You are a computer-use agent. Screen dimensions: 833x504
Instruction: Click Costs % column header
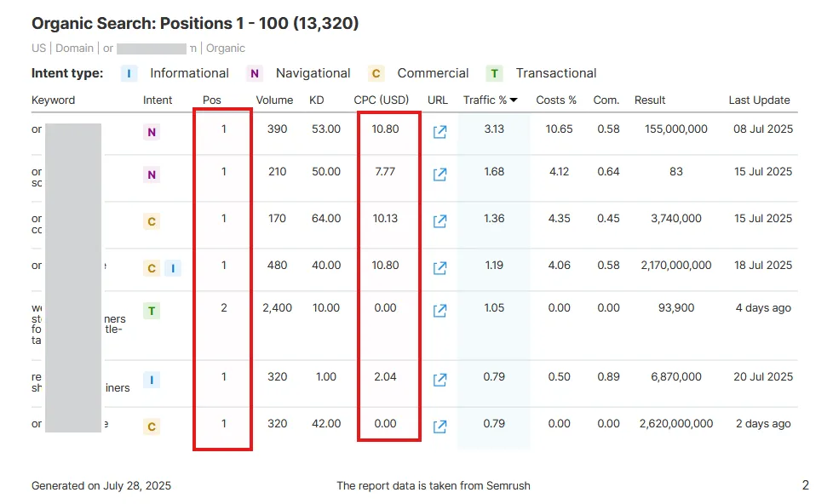tap(555, 100)
